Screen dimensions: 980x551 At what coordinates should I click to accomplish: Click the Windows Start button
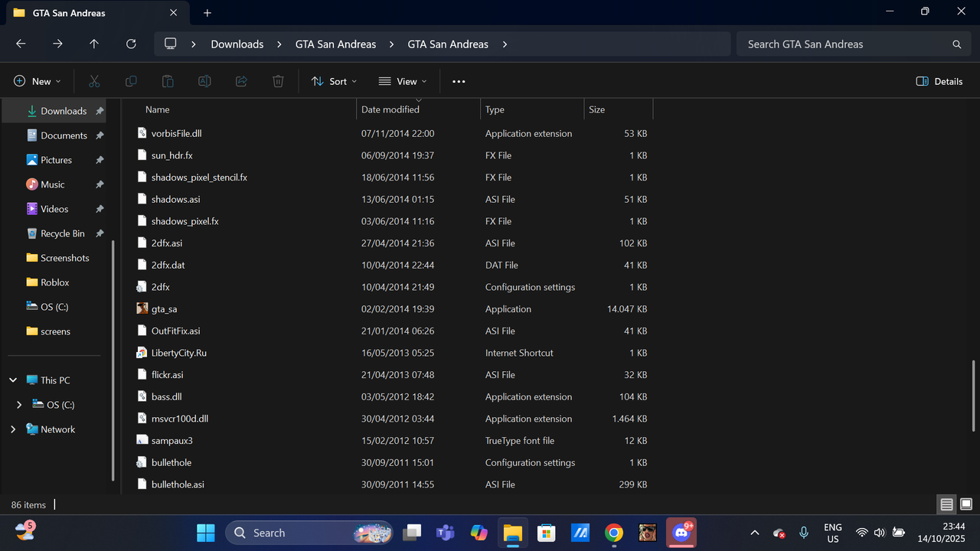point(206,533)
